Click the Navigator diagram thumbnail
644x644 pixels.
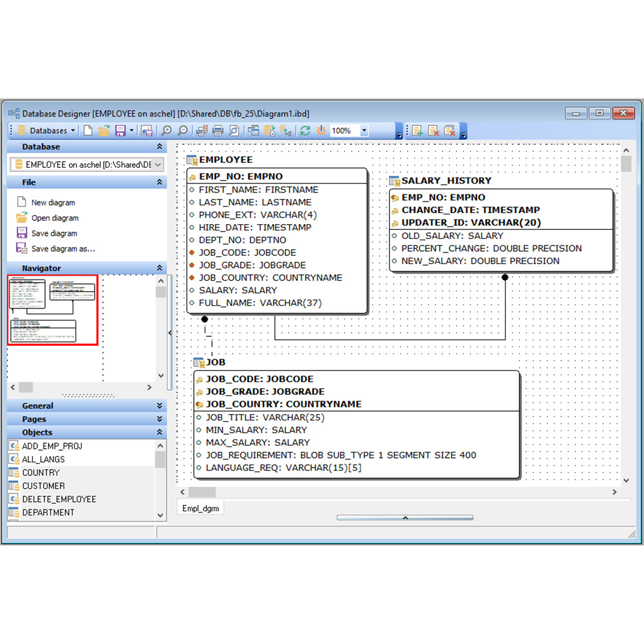pyautogui.click(x=53, y=310)
